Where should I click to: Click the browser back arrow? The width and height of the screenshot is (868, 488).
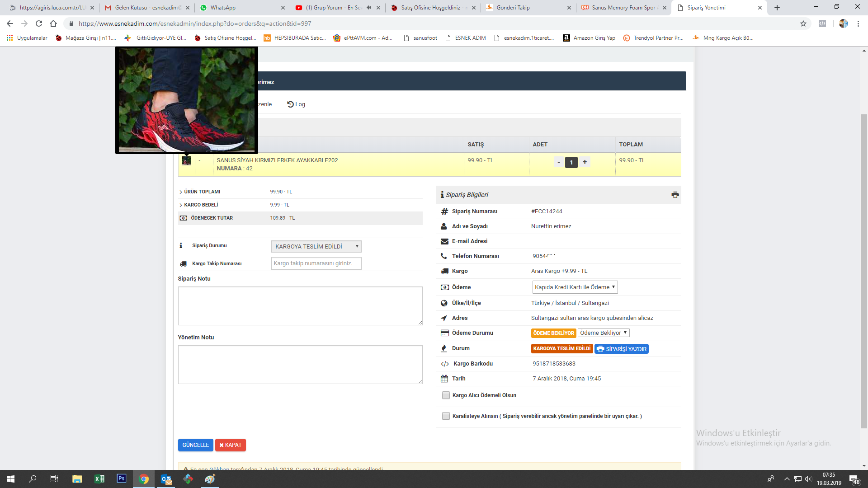click(10, 23)
